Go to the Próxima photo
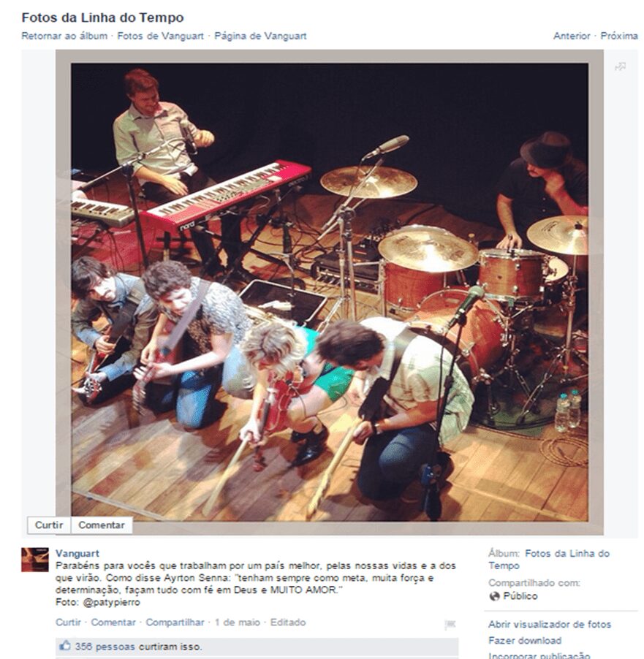Viewport: 644px width, 659px height. tap(619, 36)
